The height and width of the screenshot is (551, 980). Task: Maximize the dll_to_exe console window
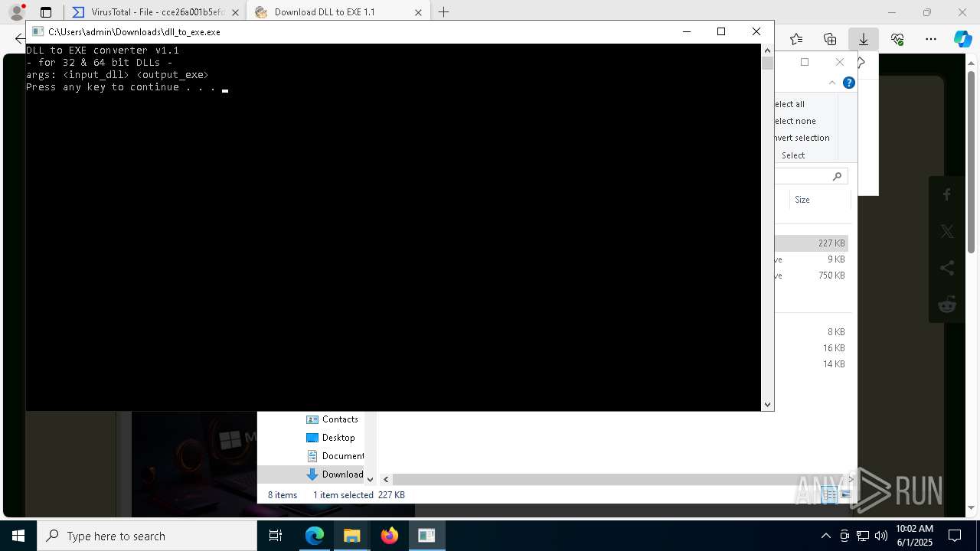coord(720,31)
